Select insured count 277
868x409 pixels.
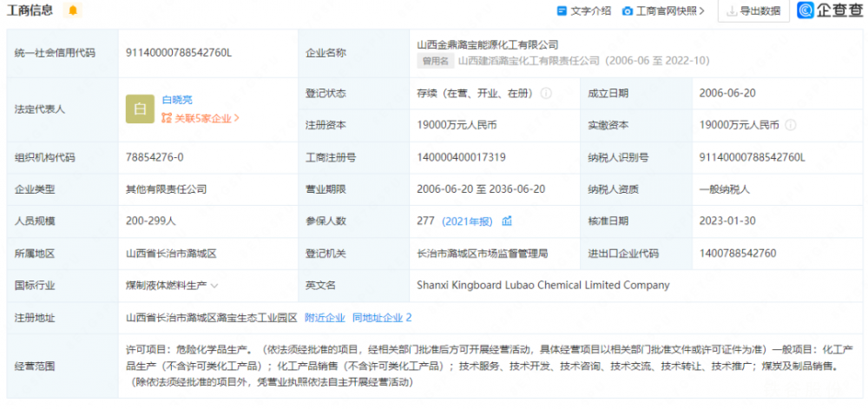(x=426, y=221)
